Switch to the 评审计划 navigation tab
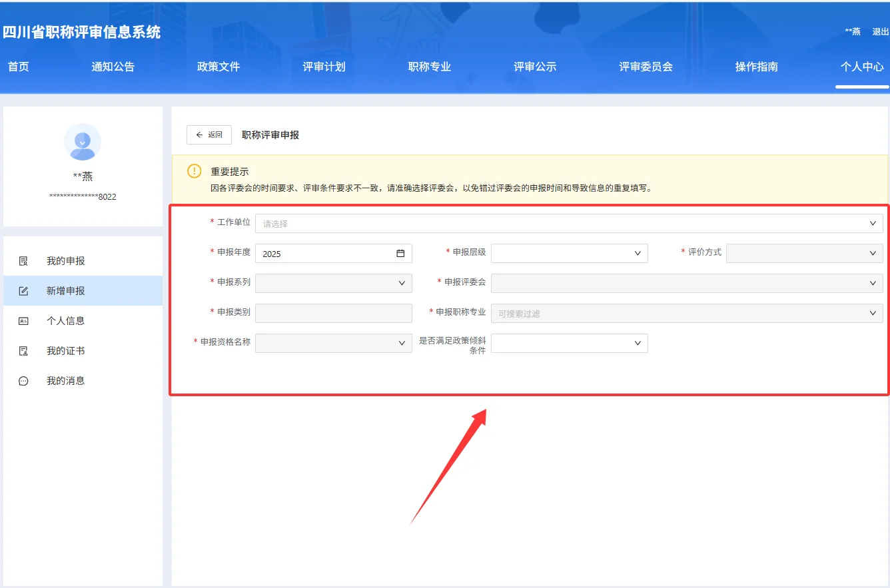Screen dimensions: 890x588 pyautogui.click(x=323, y=67)
